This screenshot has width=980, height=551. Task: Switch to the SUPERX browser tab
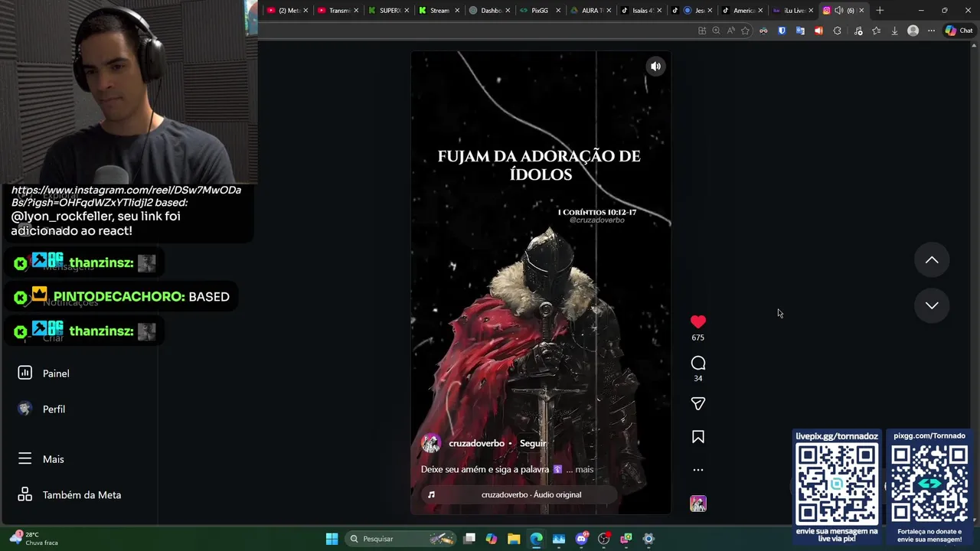click(x=390, y=10)
